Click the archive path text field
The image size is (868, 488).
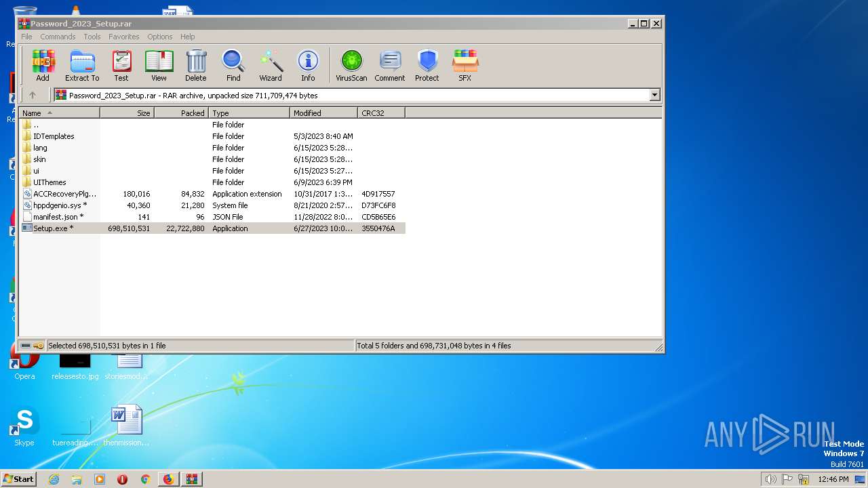(351, 96)
